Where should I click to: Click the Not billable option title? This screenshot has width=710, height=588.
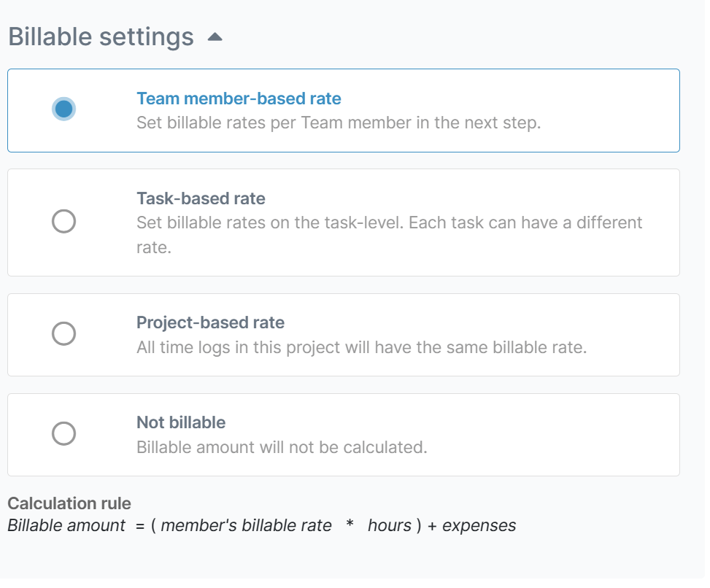181,422
